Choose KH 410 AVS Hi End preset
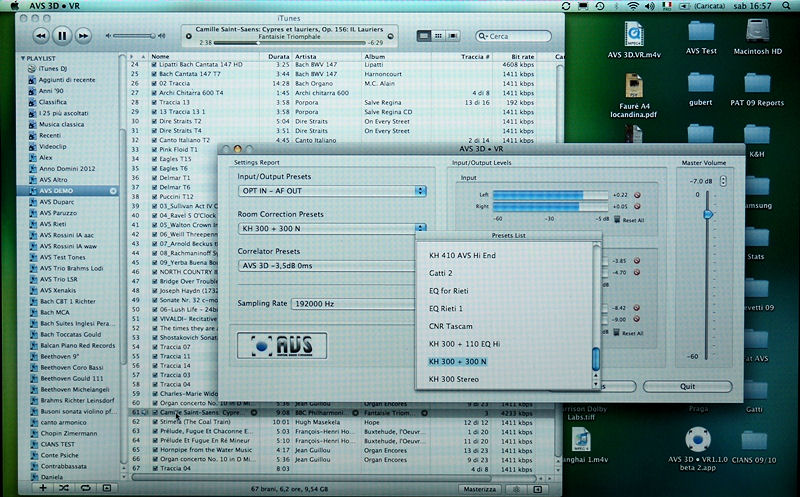The image size is (800, 497). [x=462, y=256]
